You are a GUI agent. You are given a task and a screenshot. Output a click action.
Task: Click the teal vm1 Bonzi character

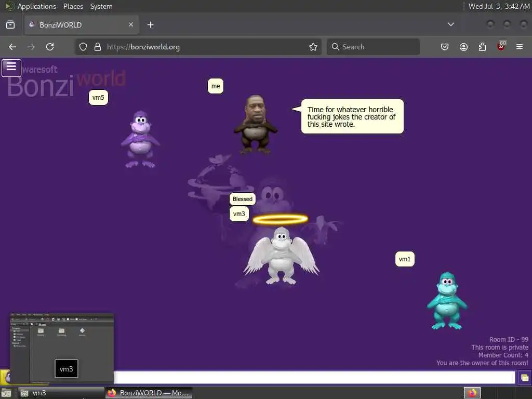[x=447, y=301]
